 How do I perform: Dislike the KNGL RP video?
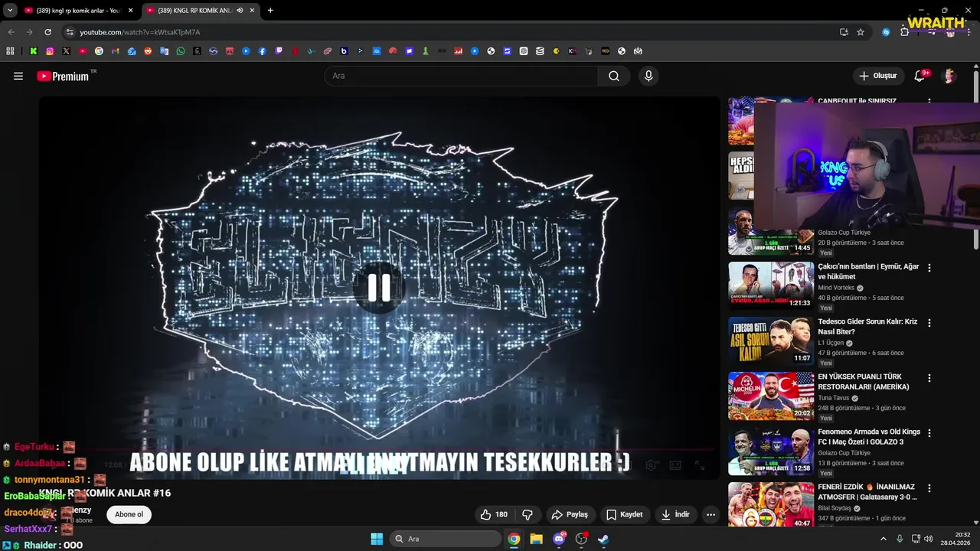tap(527, 514)
